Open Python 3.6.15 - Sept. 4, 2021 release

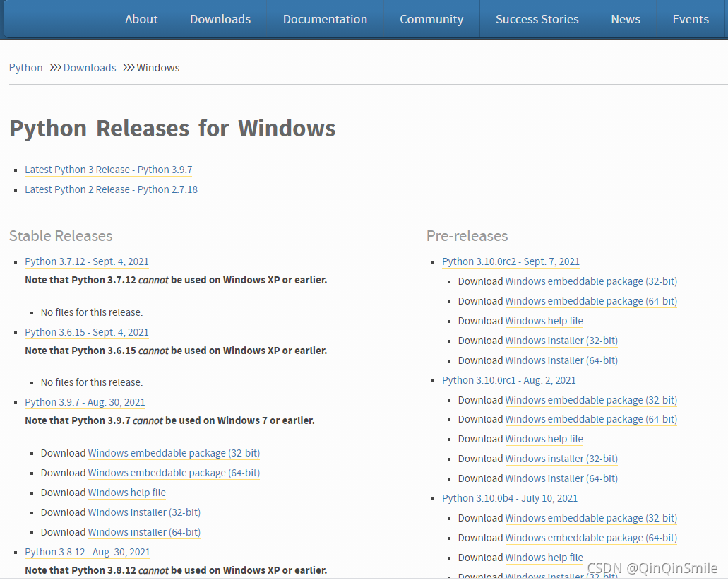[x=87, y=332]
